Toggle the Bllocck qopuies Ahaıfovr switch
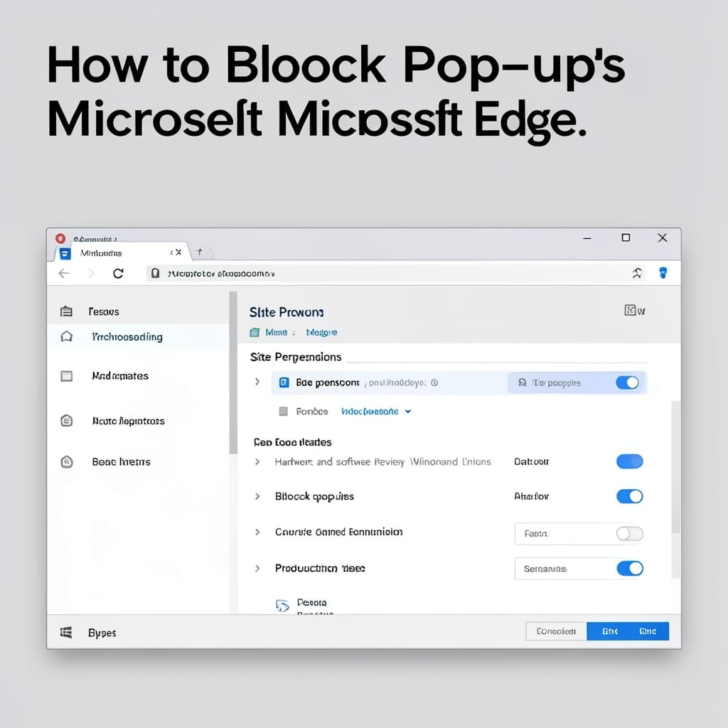 coord(630,496)
